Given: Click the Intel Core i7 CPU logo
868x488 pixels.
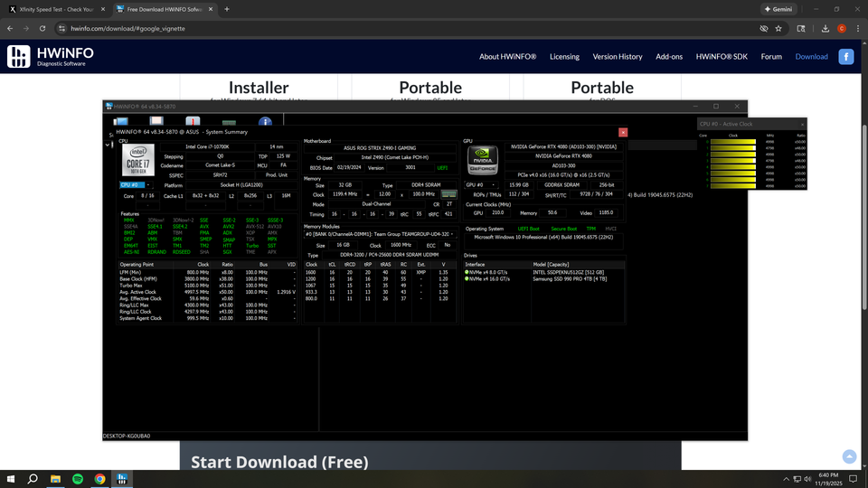Looking at the screenshot, I should 137,160.
